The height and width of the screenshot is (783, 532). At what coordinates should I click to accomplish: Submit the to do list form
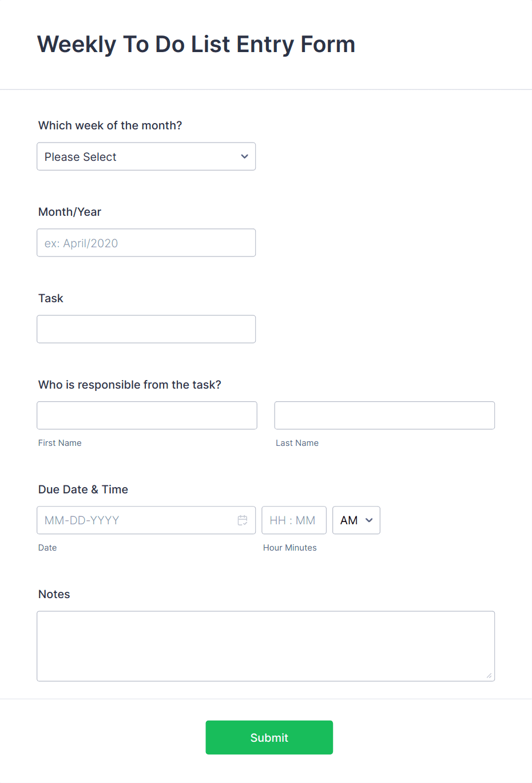tap(269, 737)
